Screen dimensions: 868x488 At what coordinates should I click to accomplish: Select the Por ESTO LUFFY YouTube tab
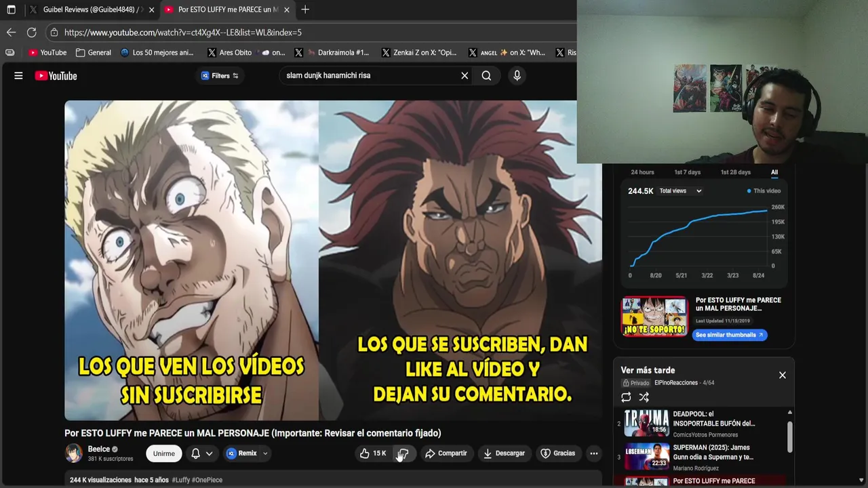coord(228,9)
